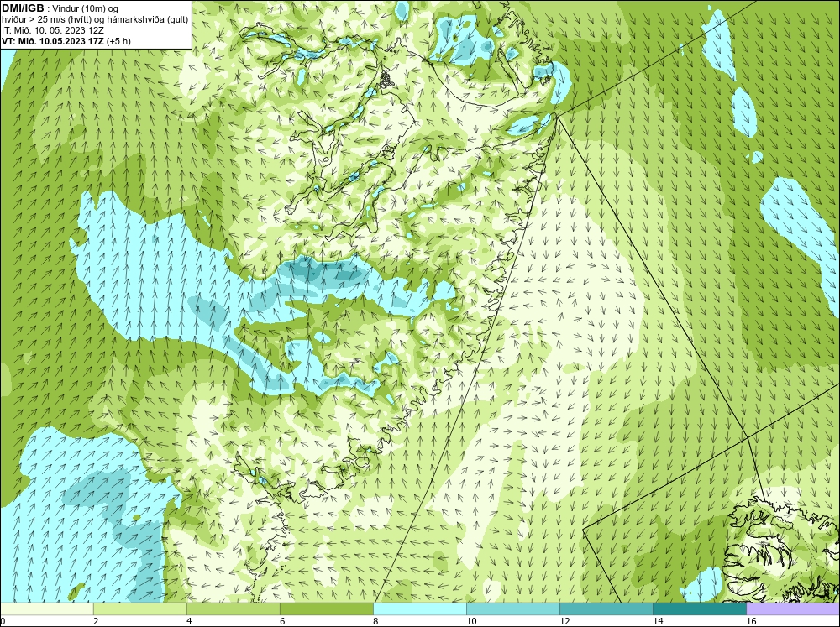Viewport: 840px width, 627px height.
Task: Click the purple above-16 m/s legend swatch
Action: point(793,609)
